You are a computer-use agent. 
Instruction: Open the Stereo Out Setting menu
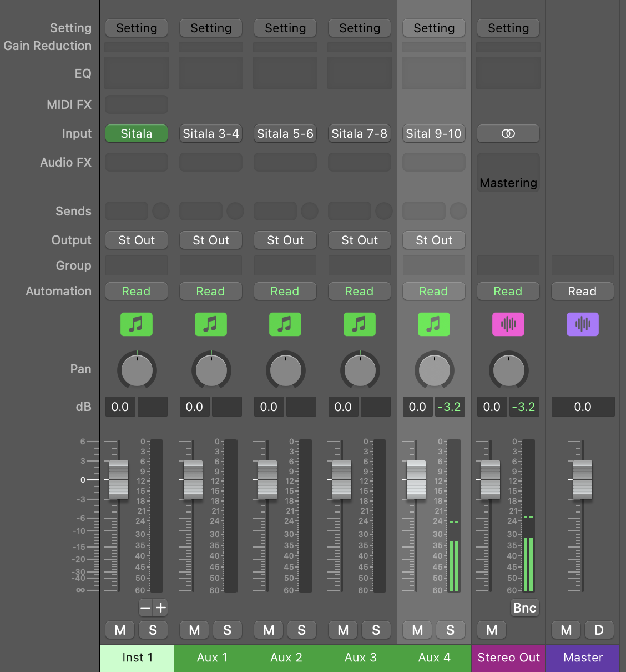point(508,28)
